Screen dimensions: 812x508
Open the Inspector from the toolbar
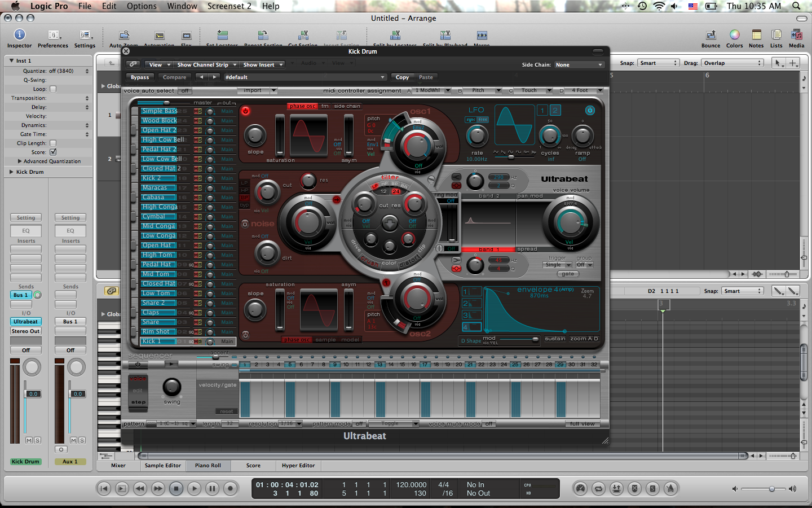point(19,35)
